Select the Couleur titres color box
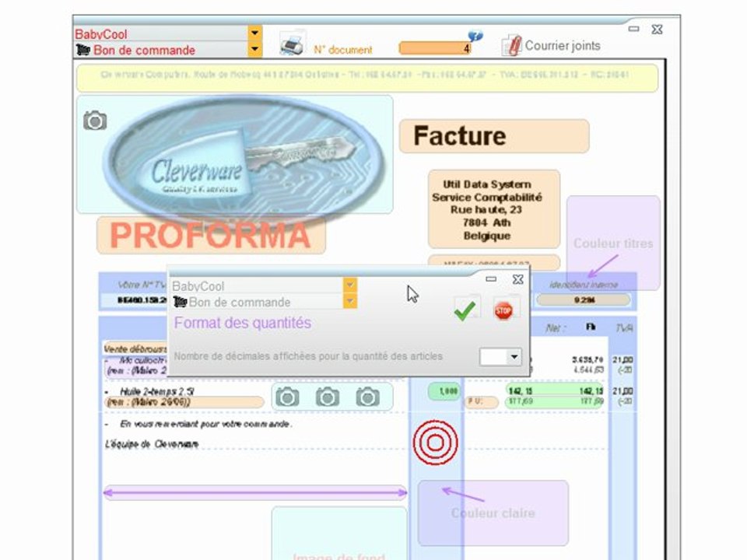The image size is (747, 560). coord(613,243)
